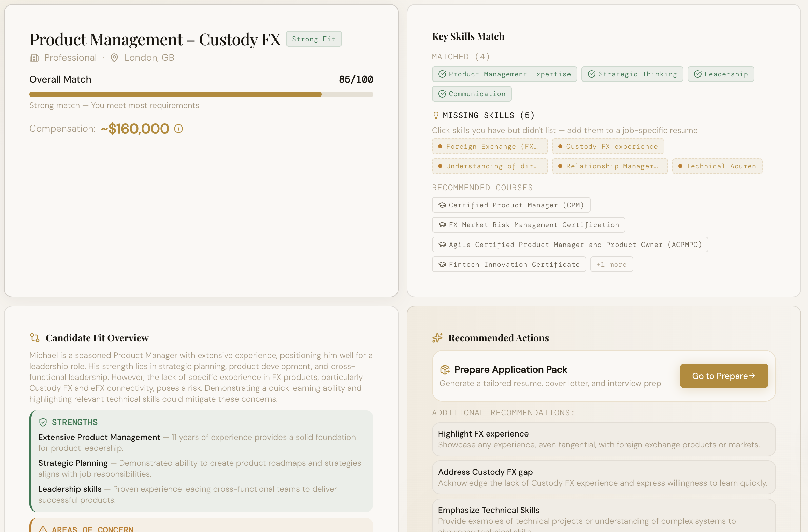Image resolution: width=808 pixels, height=532 pixels.
Task: Click the ~$160,000 compensation value
Action: click(135, 129)
